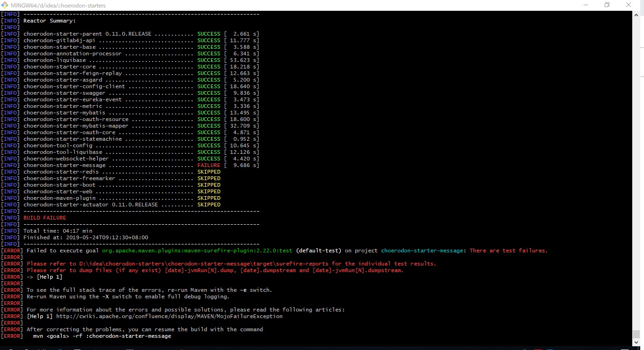This screenshot has height=350, width=644.
Task: Click SKIPPED status of choerodon-starter-redis
Action: [x=209, y=172]
